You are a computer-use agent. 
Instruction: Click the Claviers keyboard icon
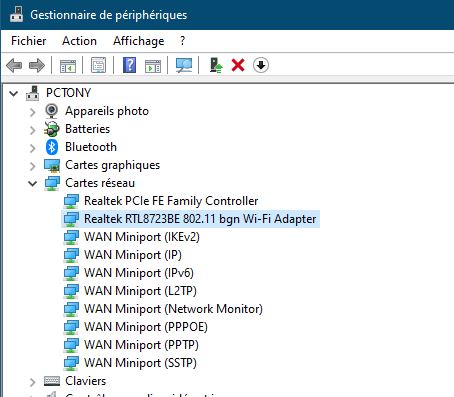[x=52, y=381]
